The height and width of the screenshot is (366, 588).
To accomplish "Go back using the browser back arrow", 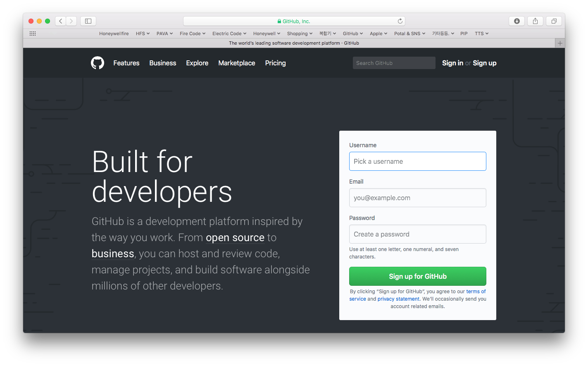I will (60, 21).
